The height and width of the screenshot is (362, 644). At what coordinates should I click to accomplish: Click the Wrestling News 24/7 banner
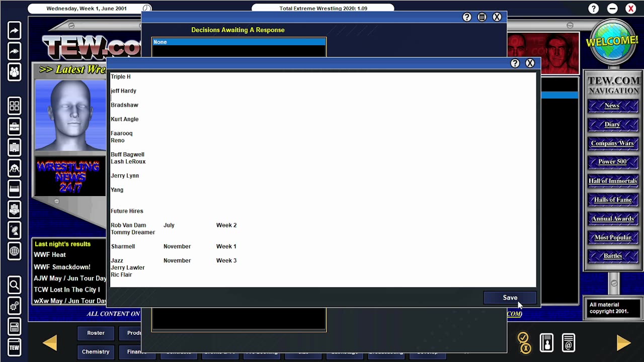coord(70,176)
